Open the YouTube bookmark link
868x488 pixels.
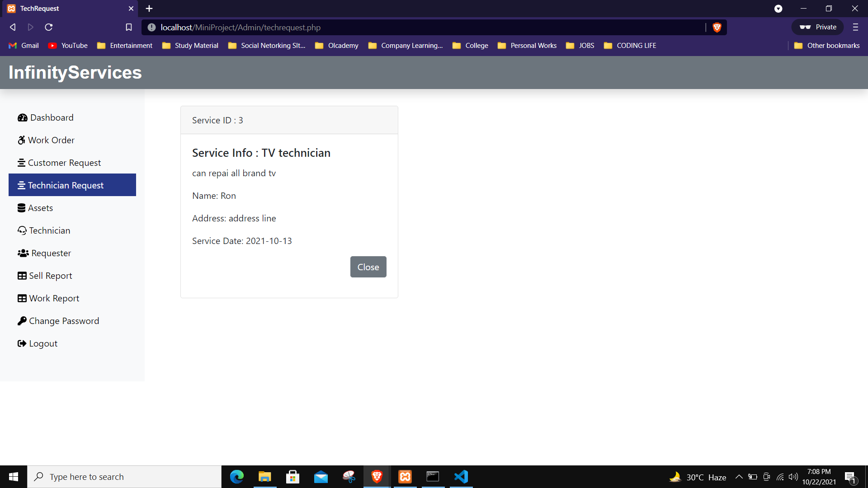click(74, 45)
